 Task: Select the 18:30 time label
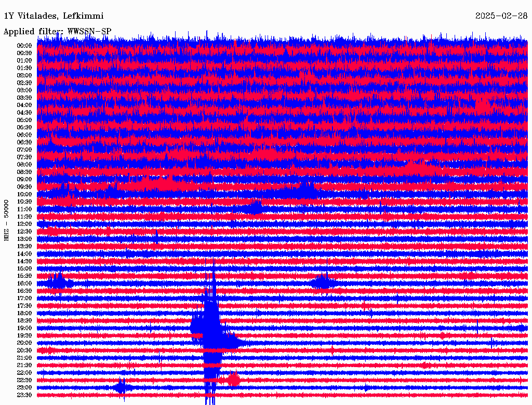[24, 320]
